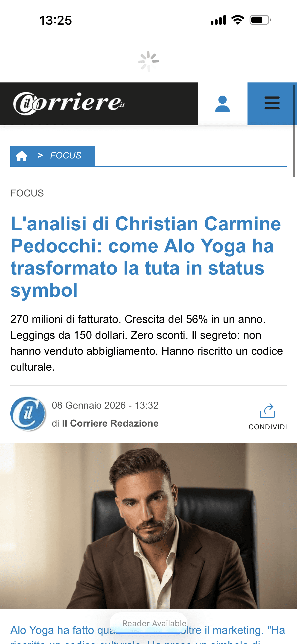Image resolution: width=297 pixels, height=644 pixels.
Task: Open the FOCUS breadcrumb item
Action: [x=66, y=155]
